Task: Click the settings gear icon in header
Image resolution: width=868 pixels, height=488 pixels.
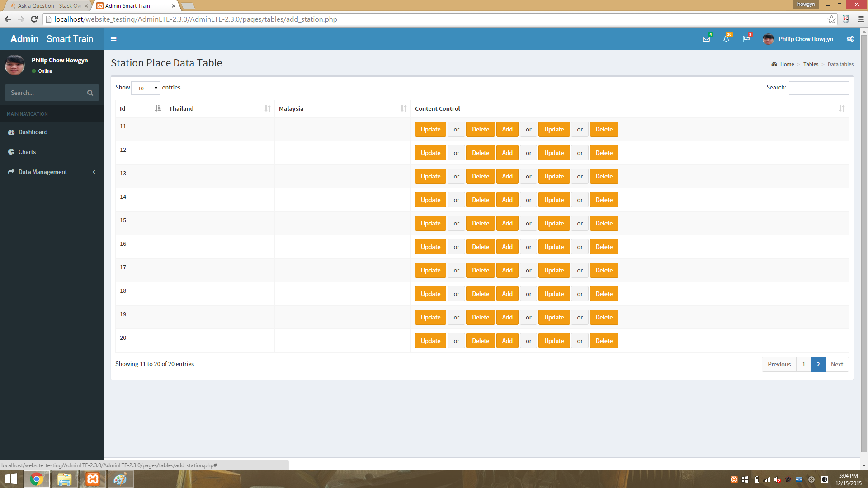Action: click(851, 39)
